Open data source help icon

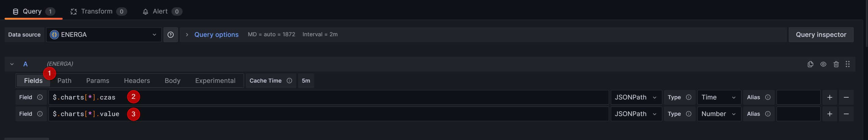pyautogui.click(x=171, y=35)
